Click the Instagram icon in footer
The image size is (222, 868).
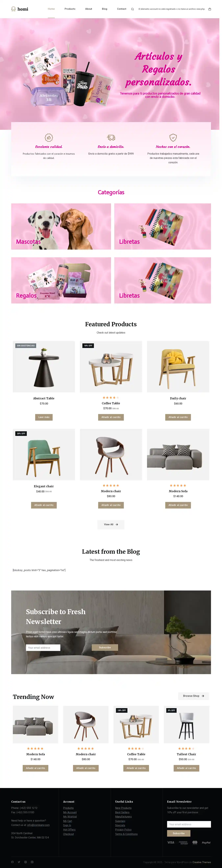coord(25,862)
